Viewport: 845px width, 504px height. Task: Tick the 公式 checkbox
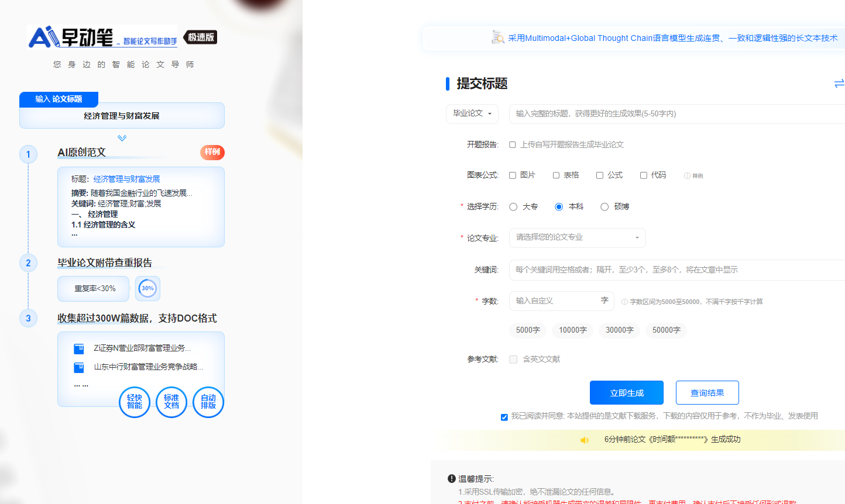pos(600,175)
